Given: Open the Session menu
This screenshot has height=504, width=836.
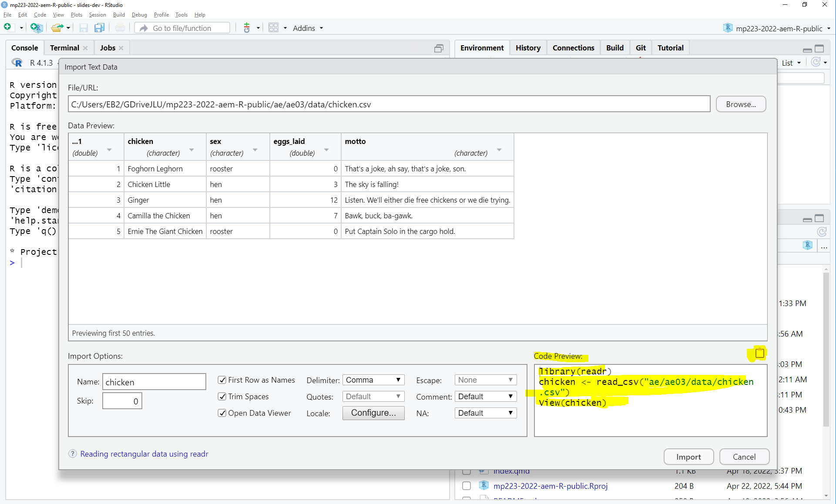Looking at the screenshot, I should tap(97, 14).
